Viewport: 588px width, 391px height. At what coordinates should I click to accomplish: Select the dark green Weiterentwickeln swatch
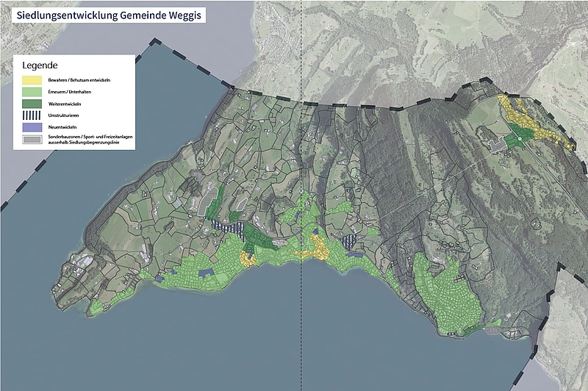32,103
